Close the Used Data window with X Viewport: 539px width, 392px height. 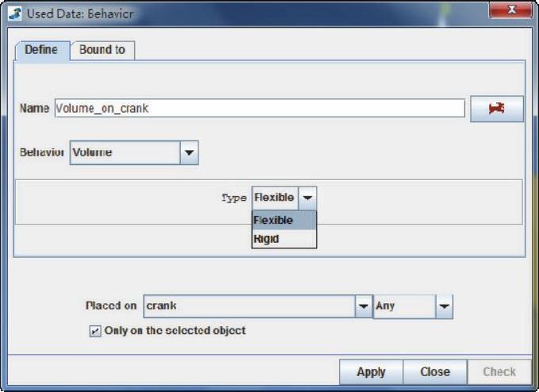pos(509,12)
